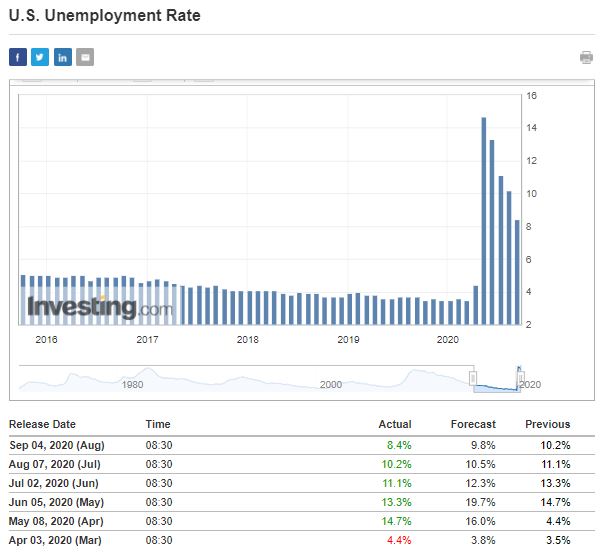Click Release Date column header
610x556 pixels.
[42, 424]
